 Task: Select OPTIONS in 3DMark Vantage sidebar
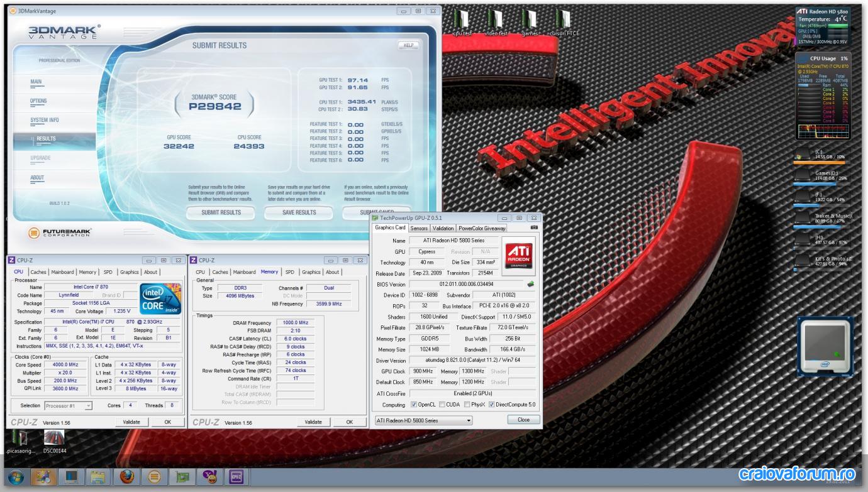[38, 101]
